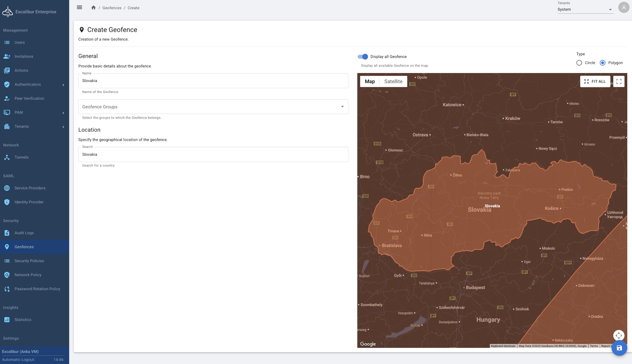Open Statistics in the sidebar
Image resolution: width=632 pixels, height=364 pixels.
coord(23,320)
